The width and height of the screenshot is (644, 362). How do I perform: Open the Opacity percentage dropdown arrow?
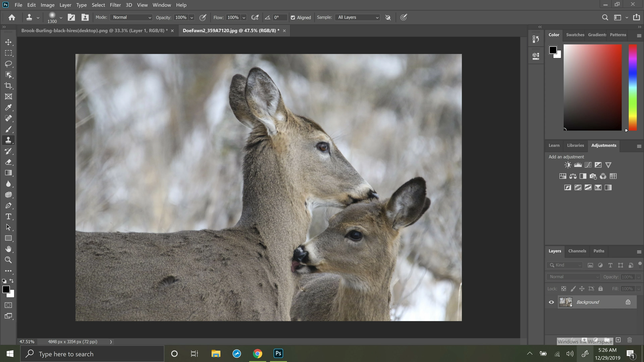tap(192, 17)
